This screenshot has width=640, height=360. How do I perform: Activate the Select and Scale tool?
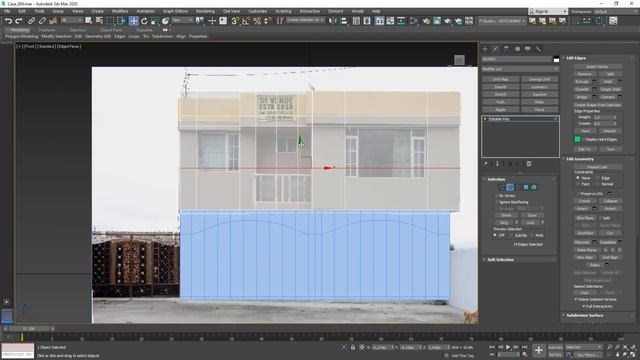(x=155, y=21)
